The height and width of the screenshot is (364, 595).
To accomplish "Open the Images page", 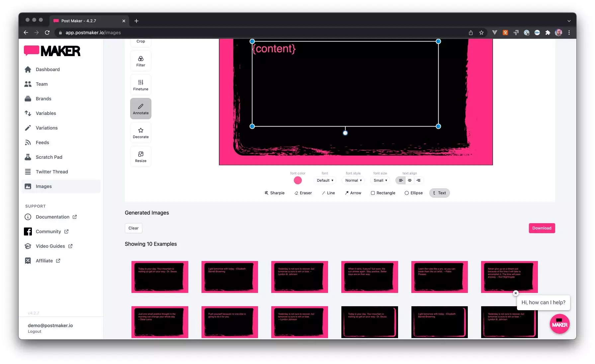I will [x=61, y=186].
